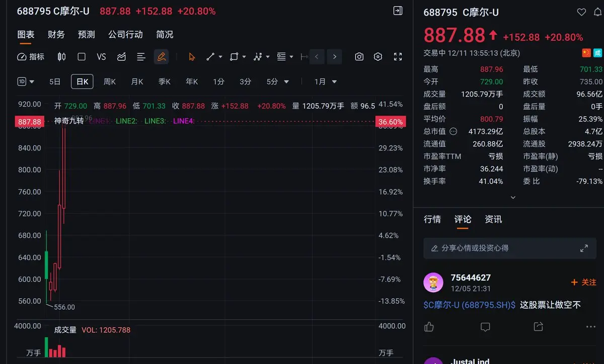Select the wave pattern drawing tool
604x364 pixels.
[258, 57]
